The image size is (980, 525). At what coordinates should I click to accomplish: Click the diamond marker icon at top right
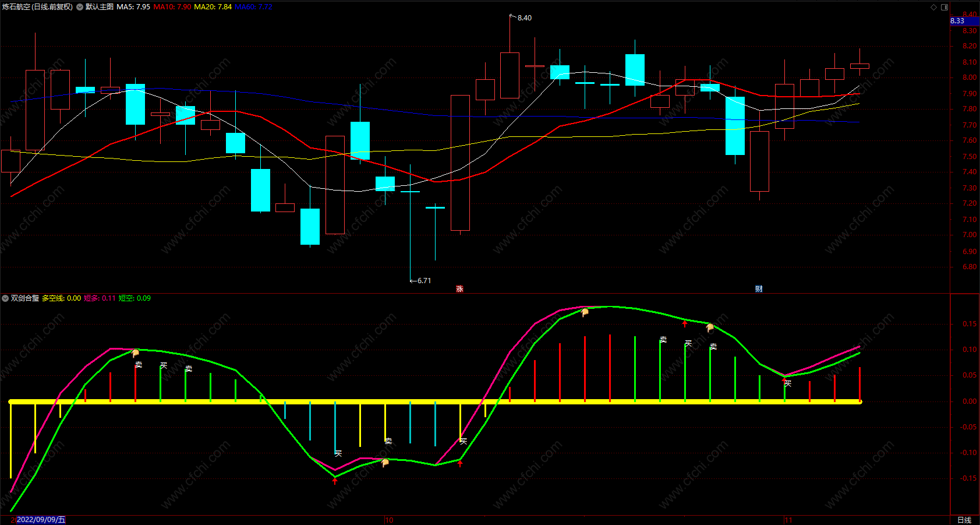tap(933, 7)
